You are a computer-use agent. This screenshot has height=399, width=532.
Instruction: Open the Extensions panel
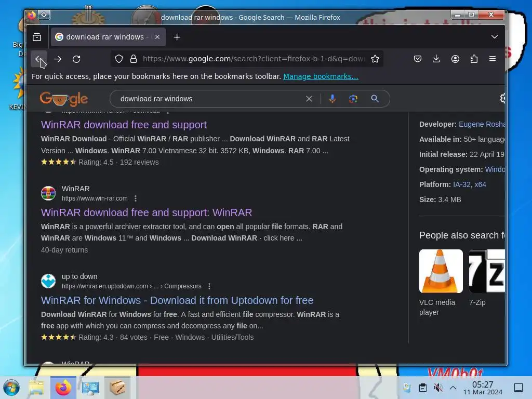(474, 59)
